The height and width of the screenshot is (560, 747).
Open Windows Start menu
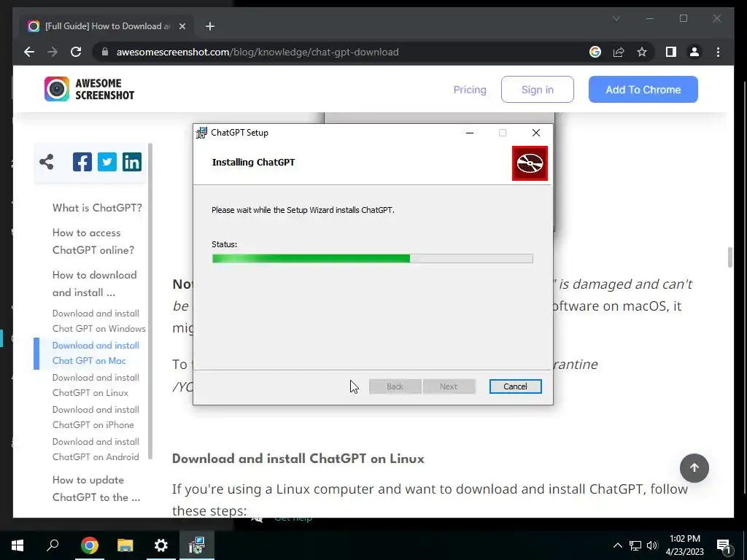point(18,545)
